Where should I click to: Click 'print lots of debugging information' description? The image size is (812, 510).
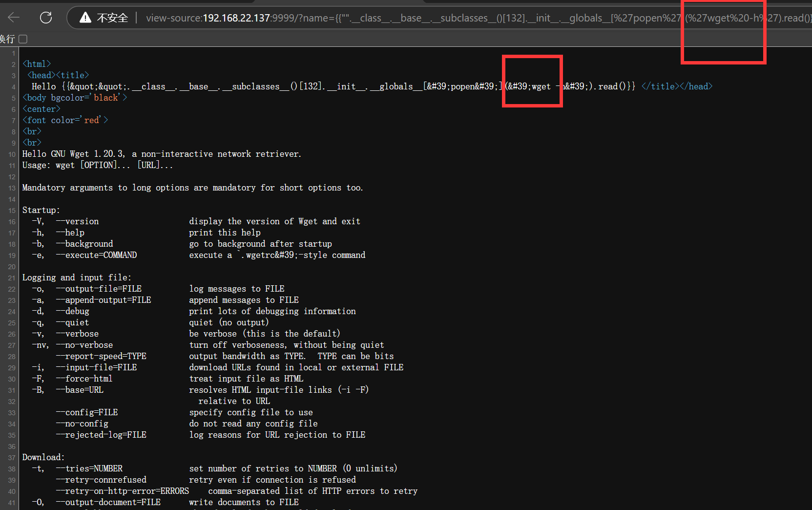[x=272, y=311]
